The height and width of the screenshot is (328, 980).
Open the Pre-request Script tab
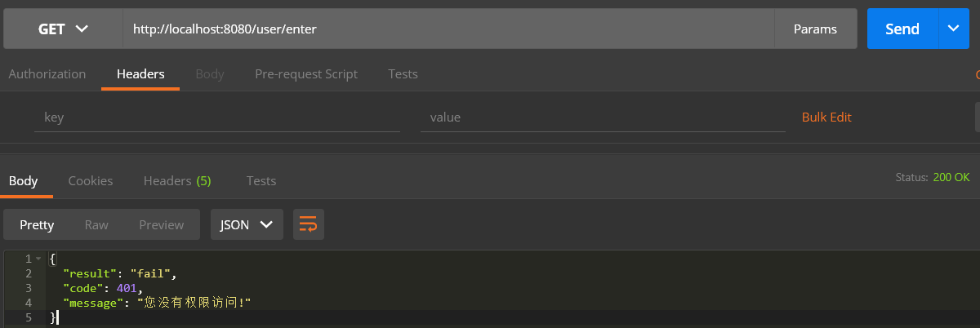[306, 73]
